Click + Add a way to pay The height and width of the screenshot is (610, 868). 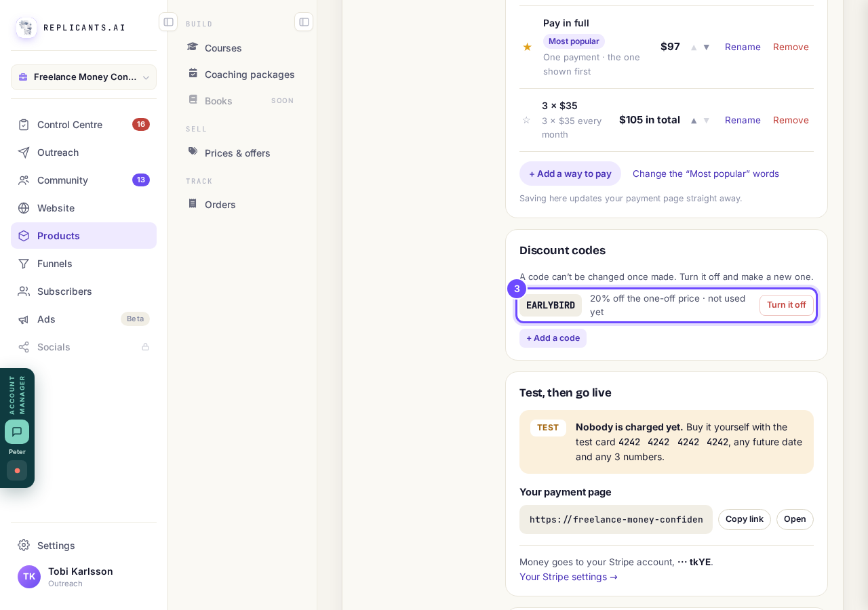570,174
